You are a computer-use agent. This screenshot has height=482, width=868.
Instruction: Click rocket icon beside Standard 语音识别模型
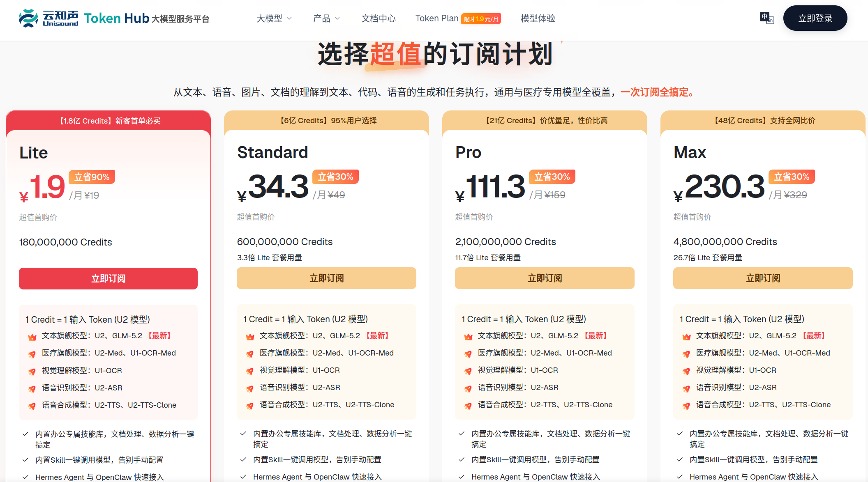click(250, 388)
